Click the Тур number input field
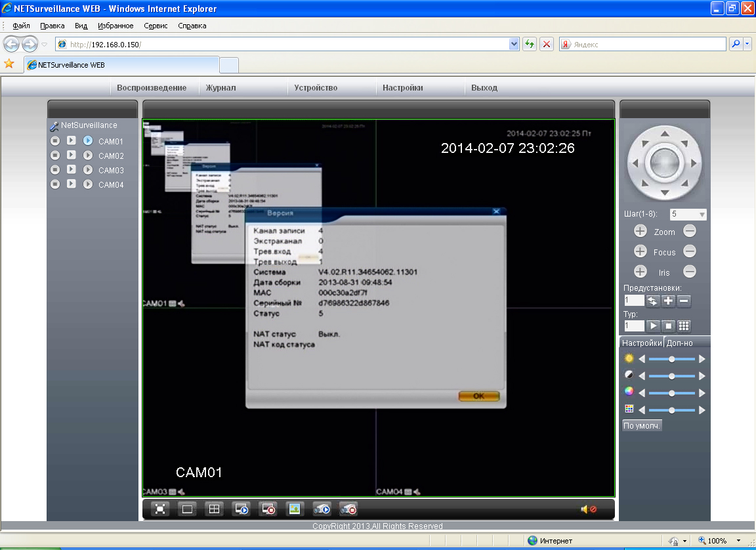756x550 pixels. pos(634,326)
